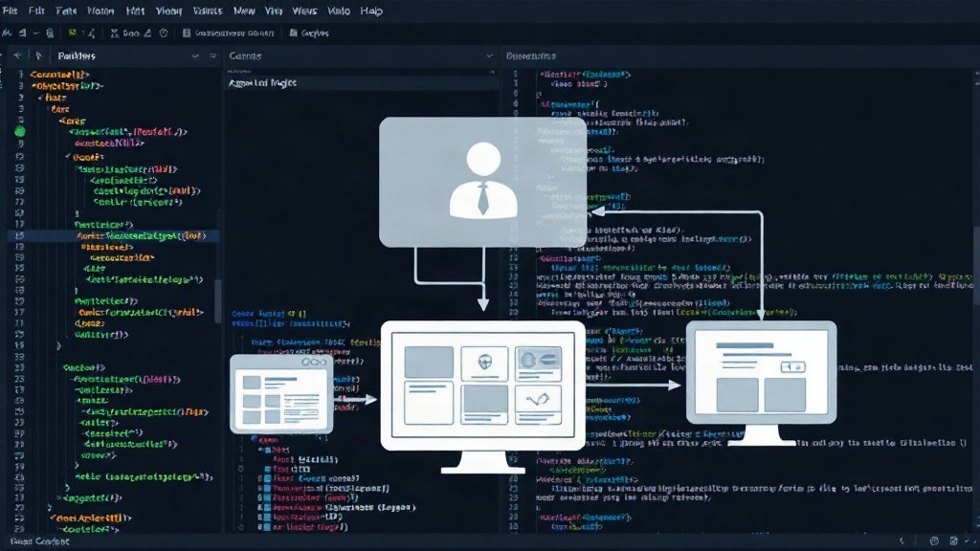Click the circular icon in status bar
Viewport: 980px width, 551px height.
tap(934, 541)
